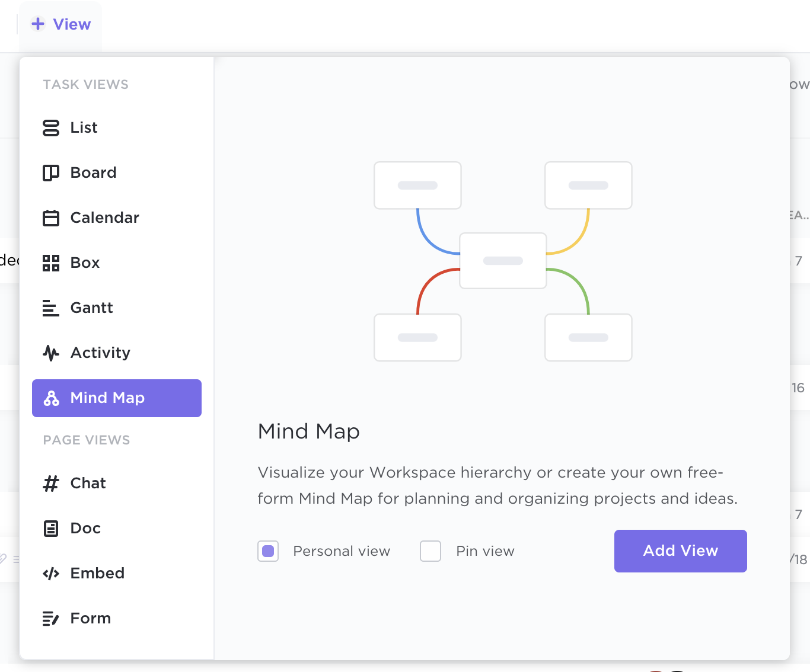Viewport: 810px width, 672px height.
Task: Select the Embed code icon
Action: pos(51,574)
